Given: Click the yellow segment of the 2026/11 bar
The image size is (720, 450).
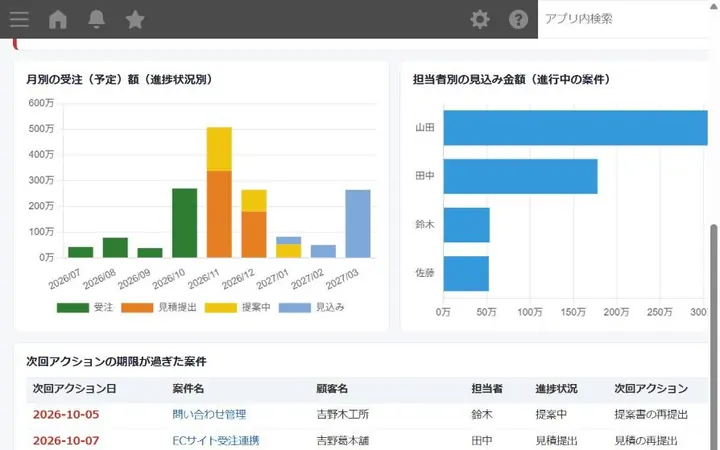Looking at the screenshot, I should point(219,149).
